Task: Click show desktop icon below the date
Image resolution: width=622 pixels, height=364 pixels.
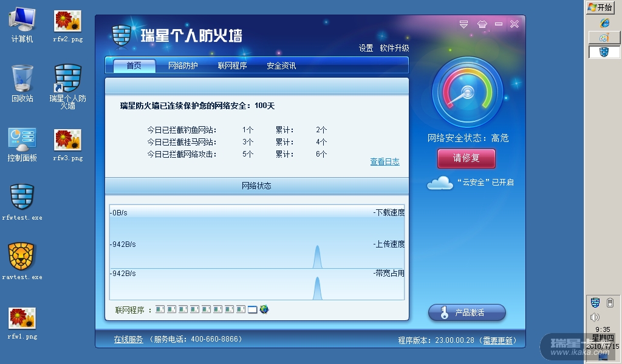Action: tap(603, 357)
